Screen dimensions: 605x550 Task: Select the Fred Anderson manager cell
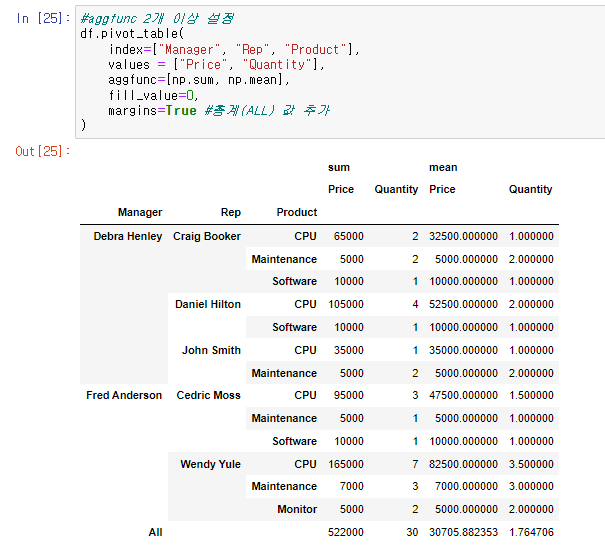pos(124,395)
